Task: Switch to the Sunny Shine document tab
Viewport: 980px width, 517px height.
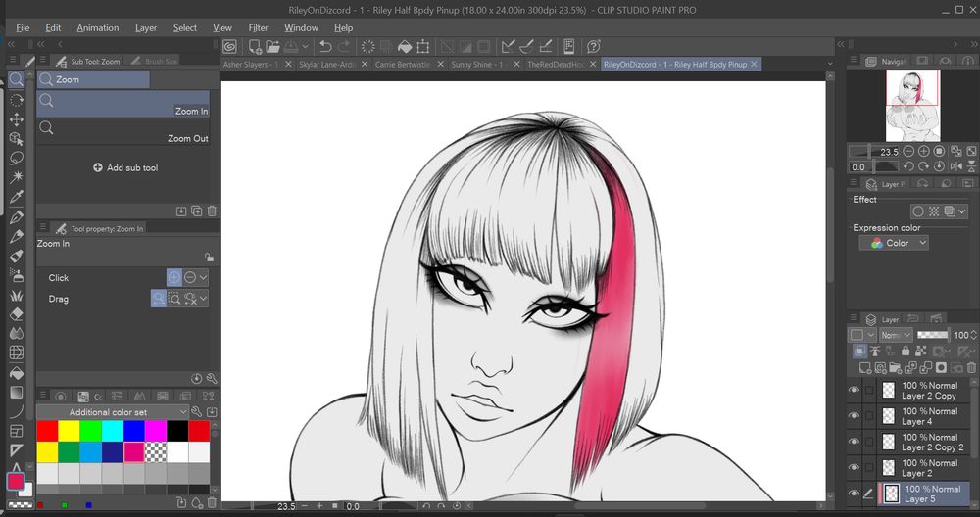Action: coord(477,65)
